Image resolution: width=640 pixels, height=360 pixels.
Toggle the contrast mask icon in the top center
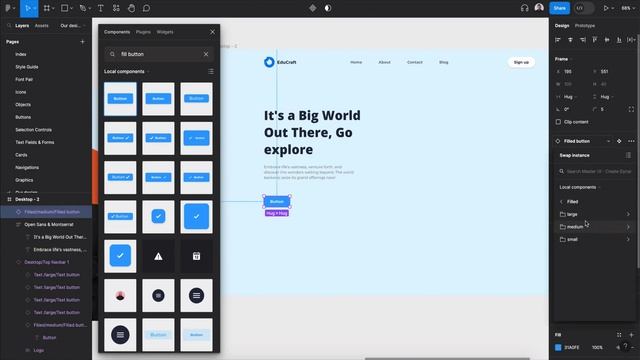[328, 8]
